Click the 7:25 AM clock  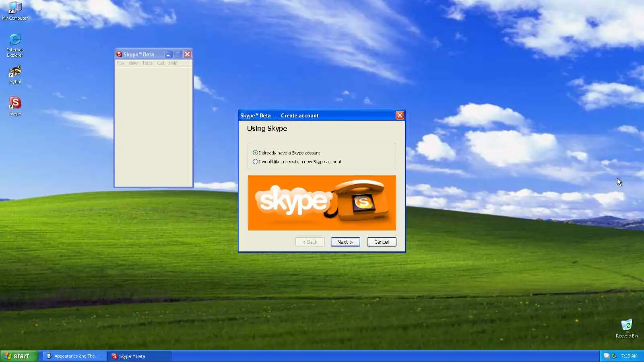click(x=629, y=356)
